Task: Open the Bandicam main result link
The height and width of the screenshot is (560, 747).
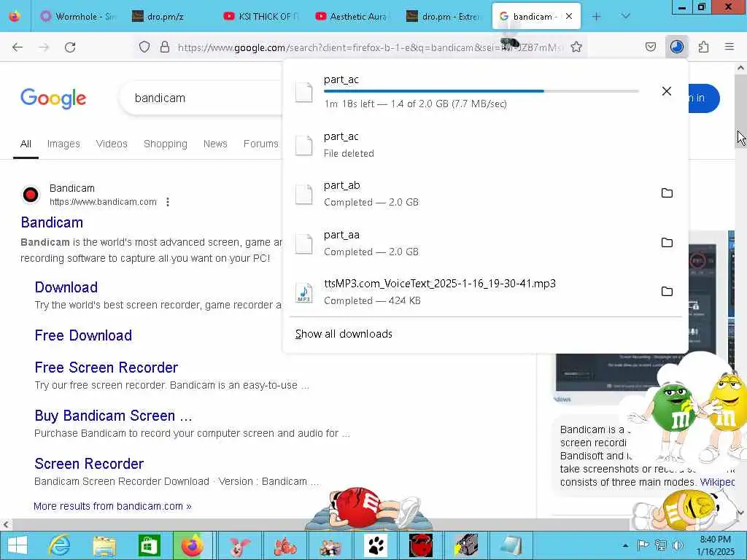Action: [52, 222]
